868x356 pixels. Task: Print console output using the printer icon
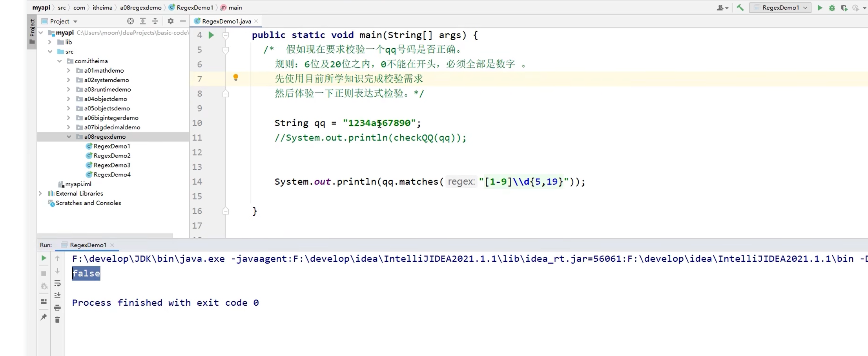coord(57,308)
